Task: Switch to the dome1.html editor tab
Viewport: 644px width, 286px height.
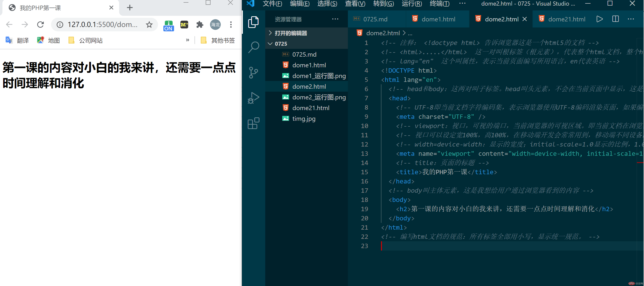Action: pyautogui.click(x=438, y=19)
